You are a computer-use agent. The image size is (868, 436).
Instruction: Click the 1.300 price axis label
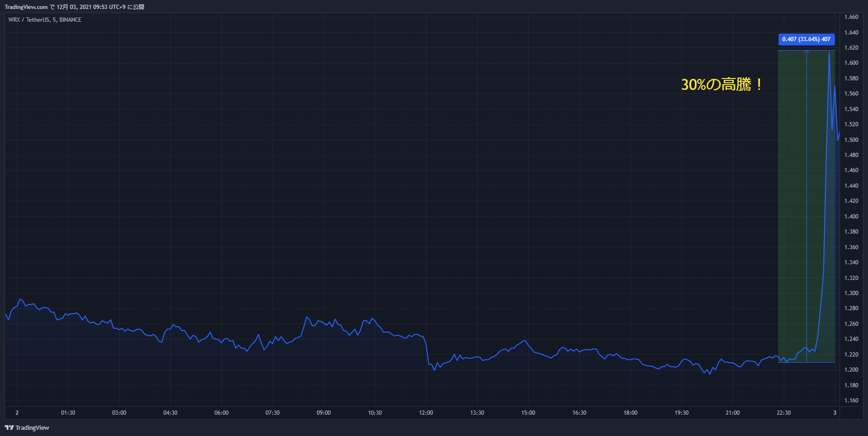(851, 293)
